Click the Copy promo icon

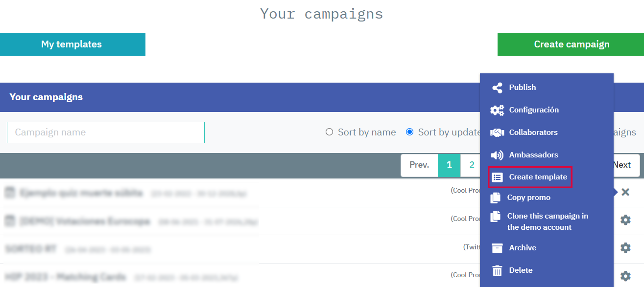(496, 198)
